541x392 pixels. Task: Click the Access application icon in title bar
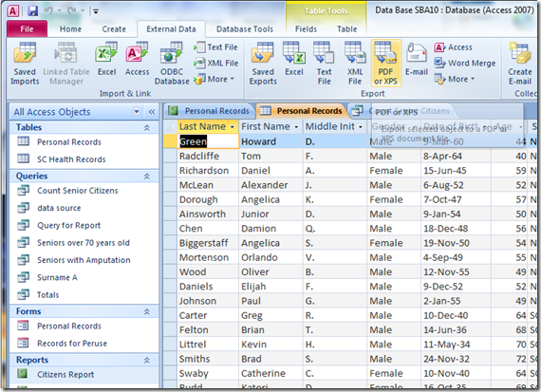coord(13,11)
